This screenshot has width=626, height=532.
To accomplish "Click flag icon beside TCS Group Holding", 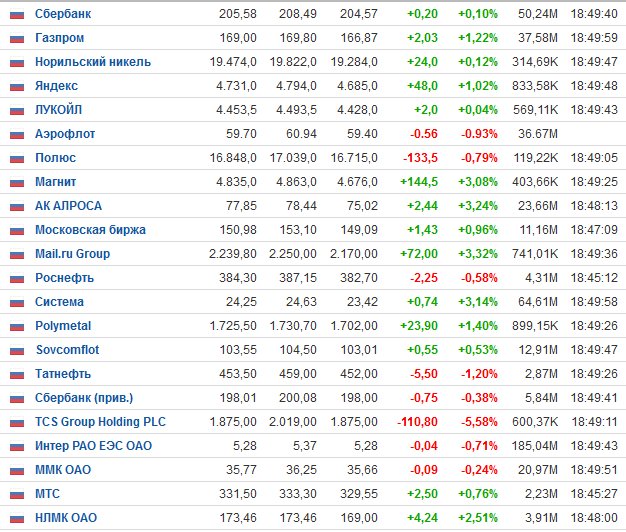I will (x=17, y=422).
